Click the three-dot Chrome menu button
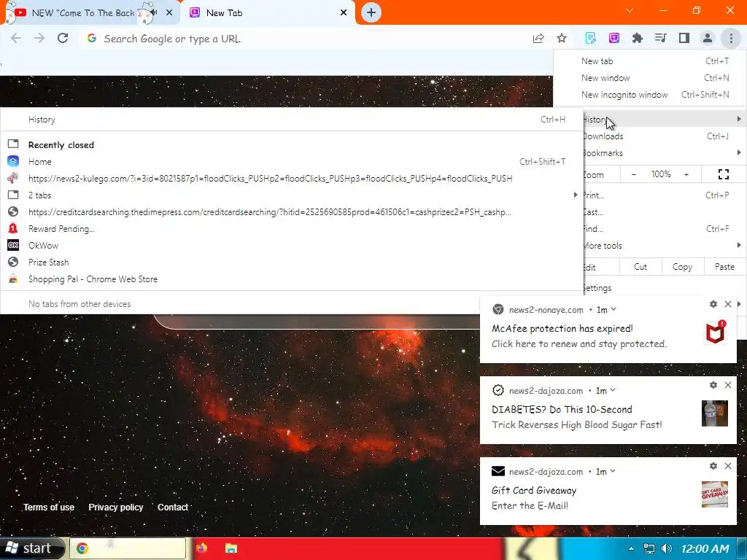The width and height of the screenshot is (747, 560). coord(731,38)
